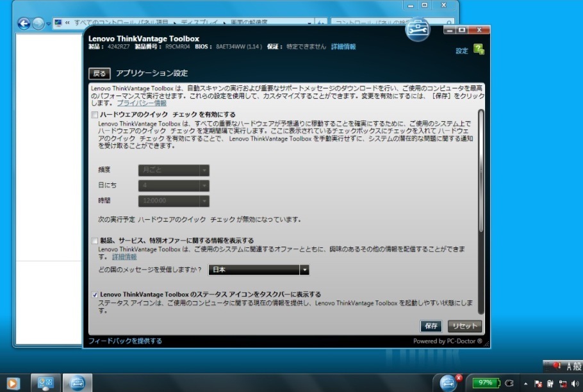
Task: Open the country dropdown showing 日本
Action: point(259,270)
